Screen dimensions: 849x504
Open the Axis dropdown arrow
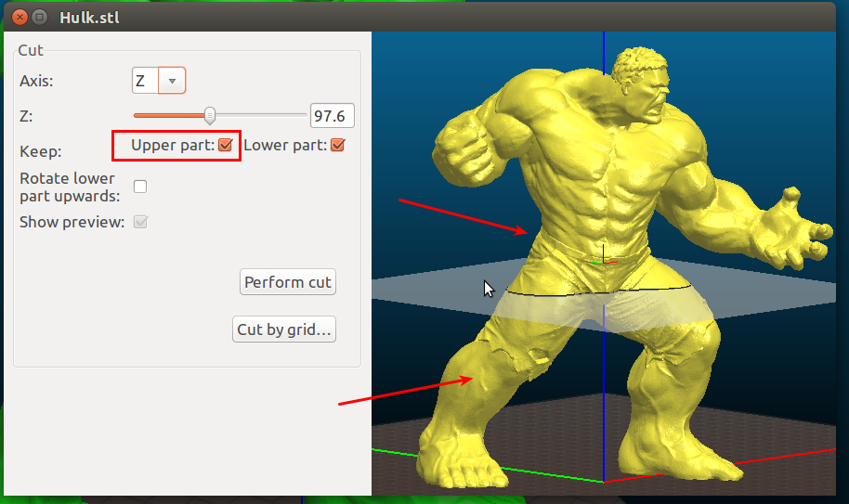click(x=172, y=81)
